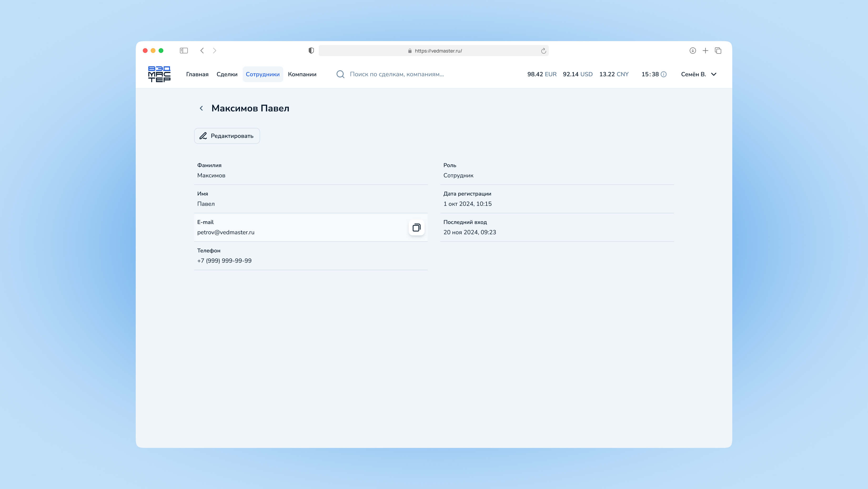Click the vedmaster.ru address bar
868x489 pixels.
438,51
